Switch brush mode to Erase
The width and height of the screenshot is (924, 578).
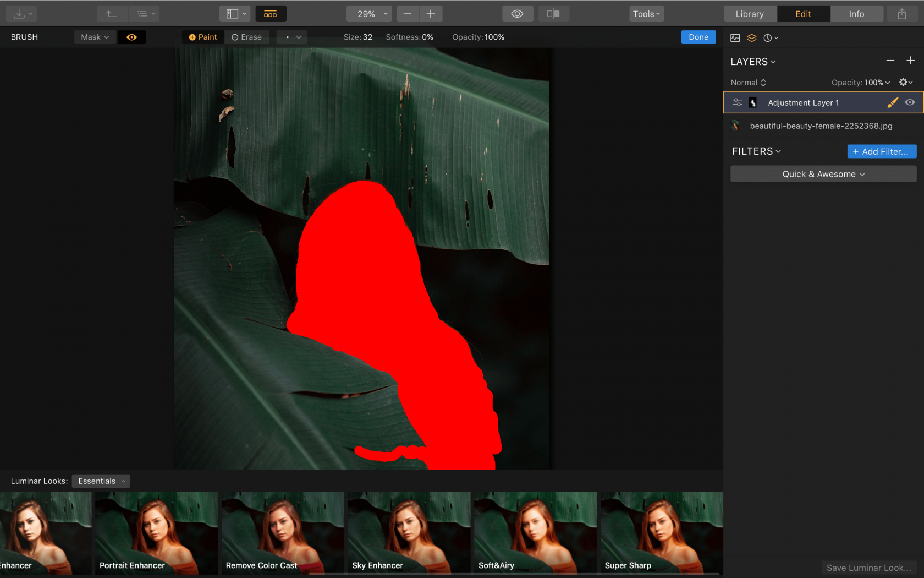coord(246,37)
